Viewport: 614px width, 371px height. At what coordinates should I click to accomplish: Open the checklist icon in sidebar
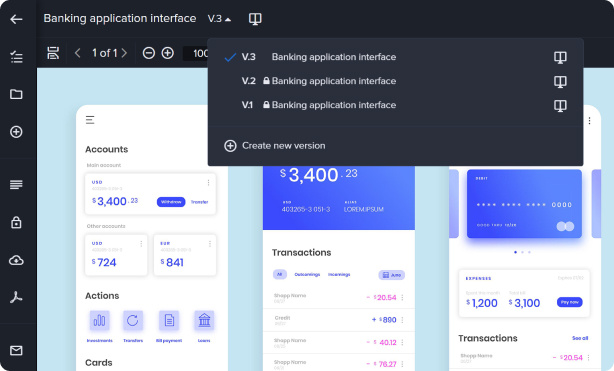coord(16,57)
